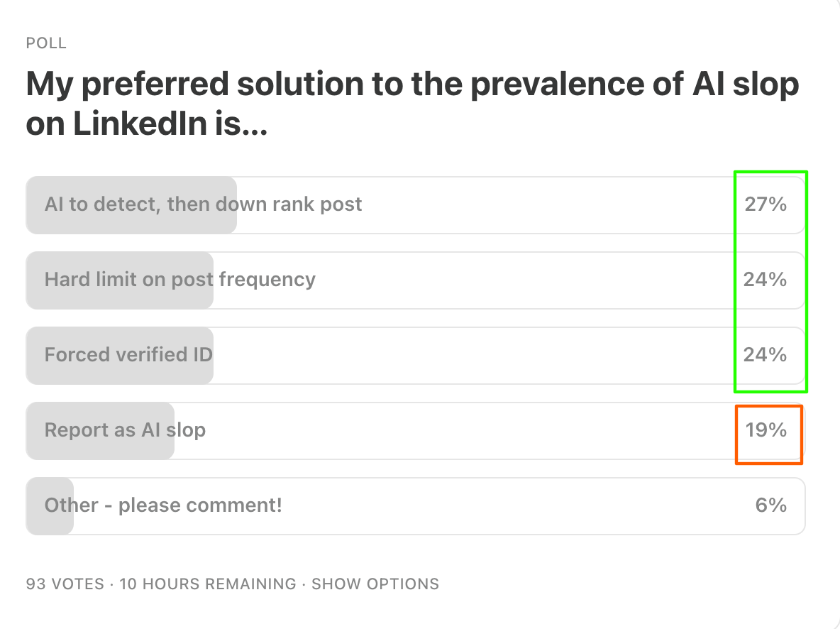
Task: Choose the "Hard limit on post frequency" option
Action: point(415,280)
